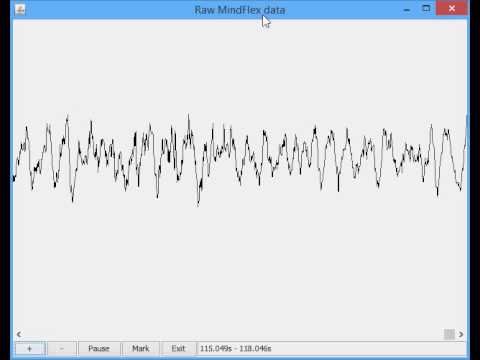
Task: Minimize the Raw MindFlex data window
Action: 407,9
